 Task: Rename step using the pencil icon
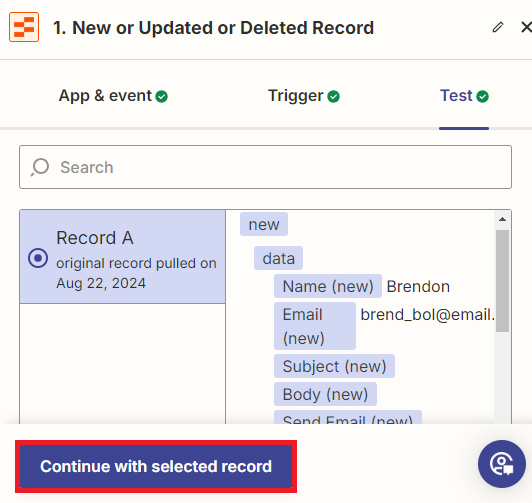pyautogui.click(x=498, y=27)
